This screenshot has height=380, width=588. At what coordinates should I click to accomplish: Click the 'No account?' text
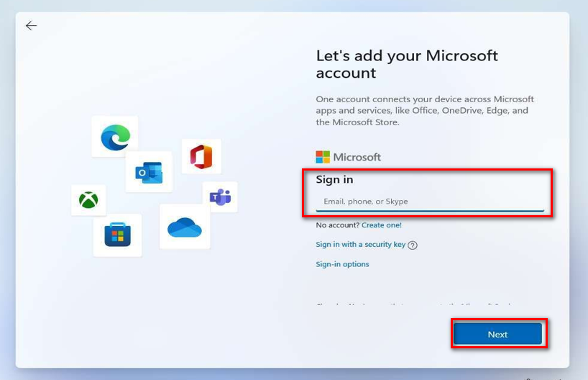click(338, 225)
